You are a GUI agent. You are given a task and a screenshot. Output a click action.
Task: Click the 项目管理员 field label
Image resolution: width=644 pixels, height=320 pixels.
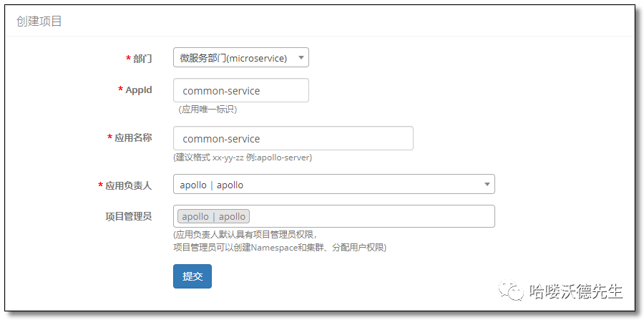point(128,216)
